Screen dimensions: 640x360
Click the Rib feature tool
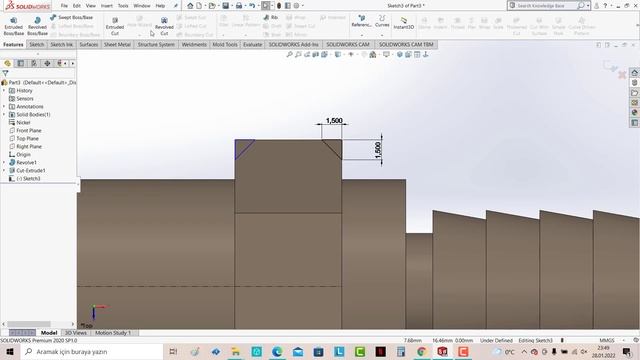pos(271,18)
